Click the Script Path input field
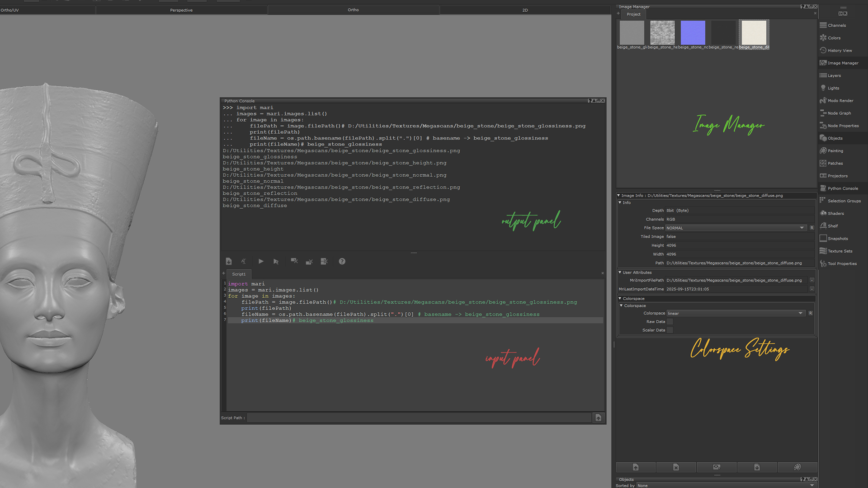The image size is (868, 488). click(x=419, y=418)
